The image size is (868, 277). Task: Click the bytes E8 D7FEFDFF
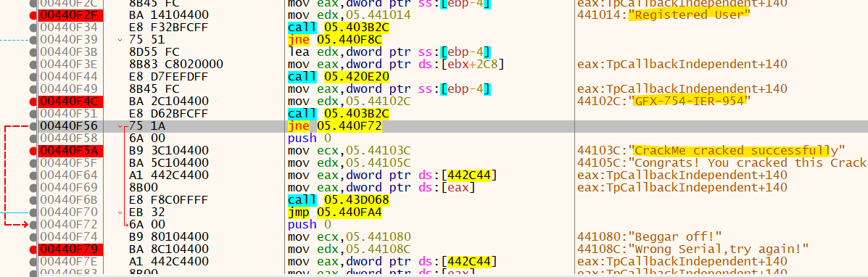pos(169,76)
